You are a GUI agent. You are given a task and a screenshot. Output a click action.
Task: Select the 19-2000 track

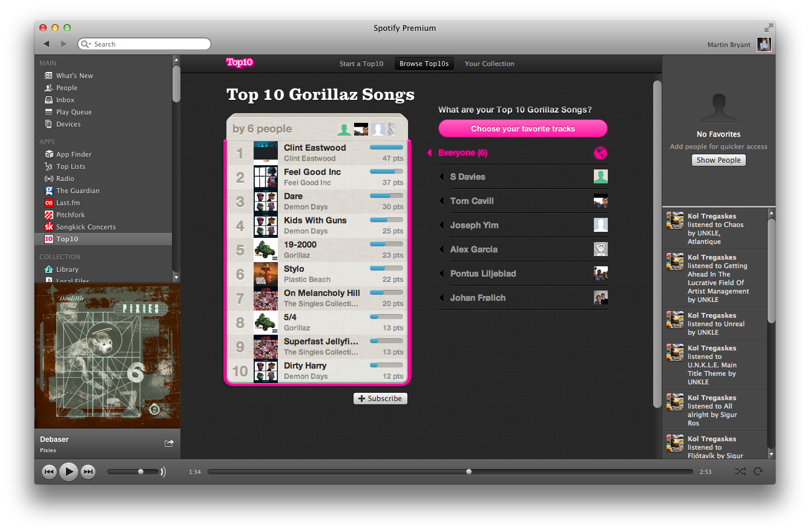(x=317, y=250)
